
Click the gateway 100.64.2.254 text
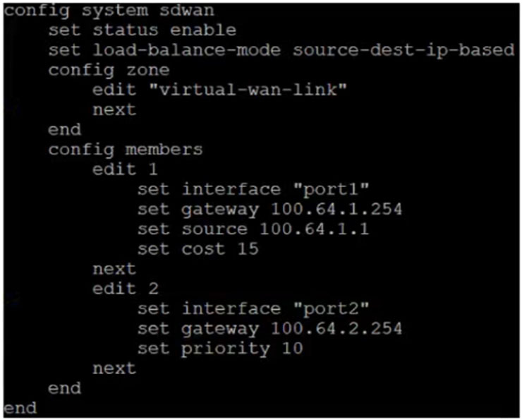point(336,329)
